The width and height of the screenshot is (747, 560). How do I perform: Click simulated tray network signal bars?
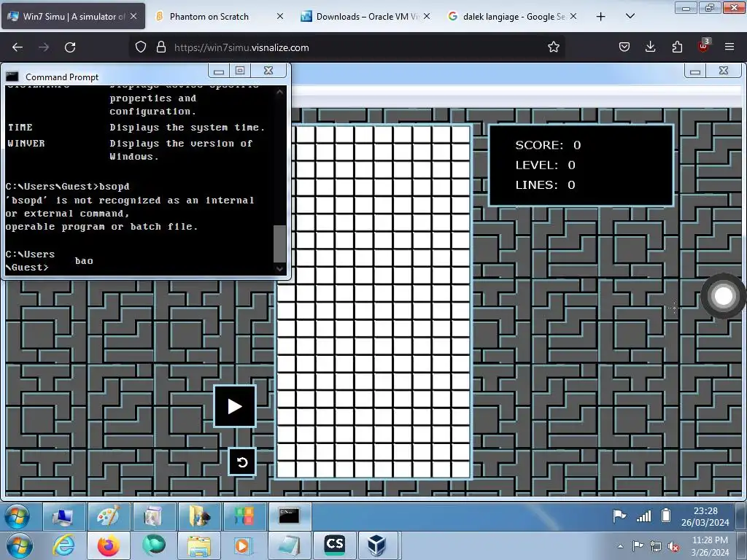coord(643,516)
